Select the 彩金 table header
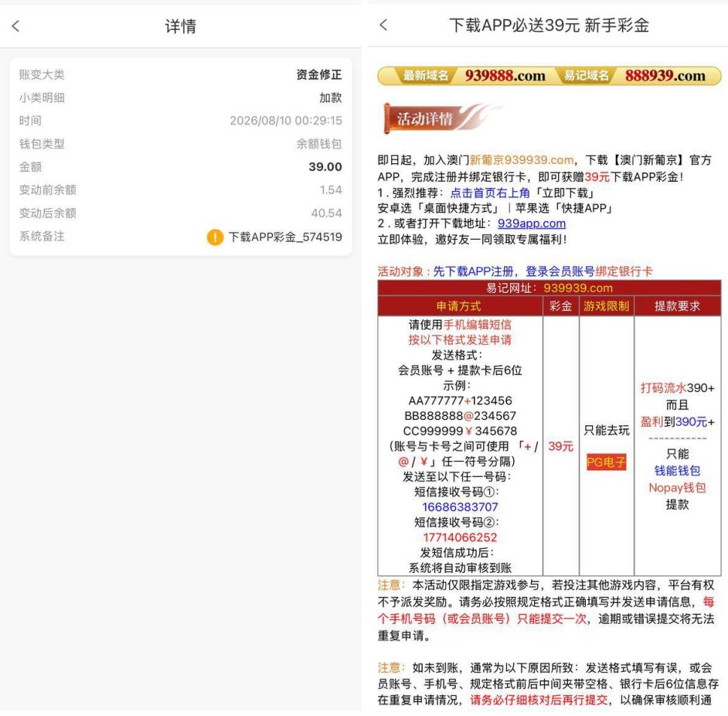728x716 pixels. tap(561, 306)
